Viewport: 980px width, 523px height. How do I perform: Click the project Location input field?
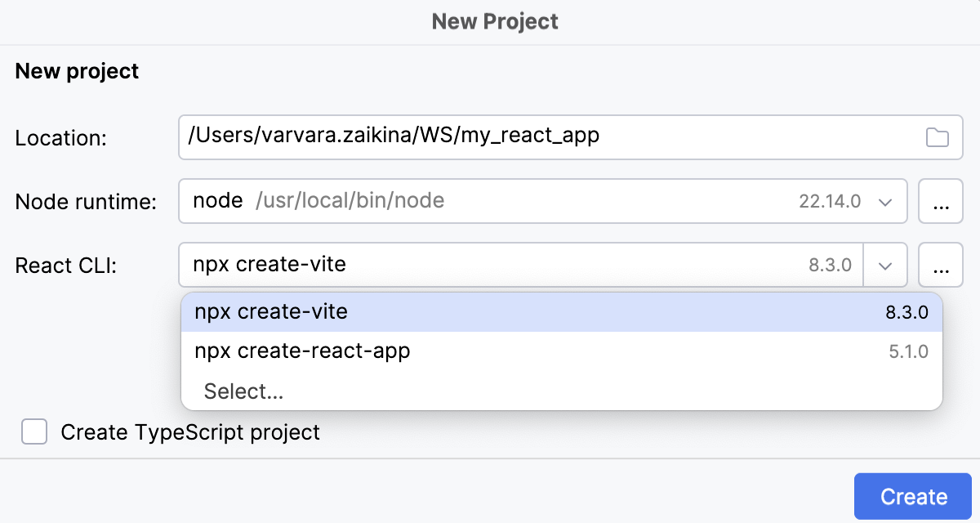coord(490,137)
